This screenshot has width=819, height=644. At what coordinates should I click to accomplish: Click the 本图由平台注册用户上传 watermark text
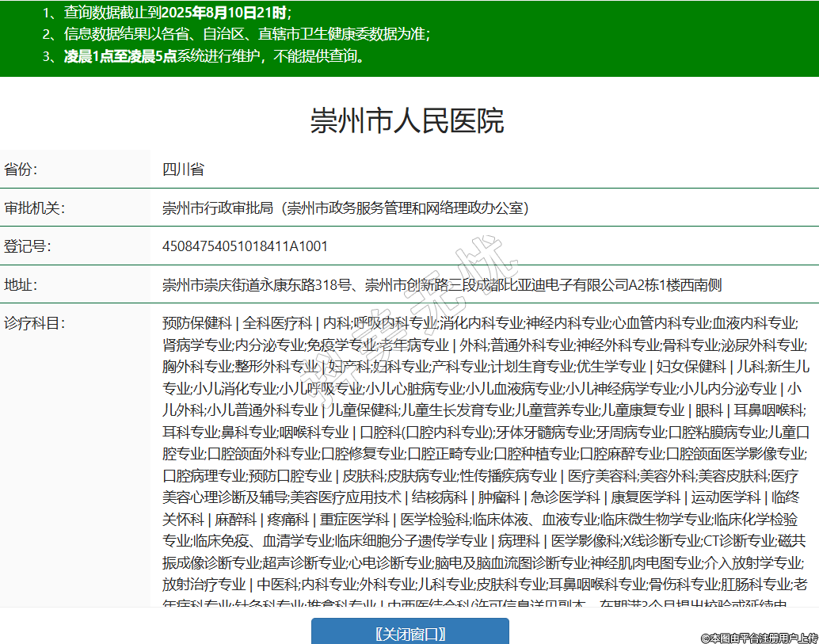coord(758,637)
